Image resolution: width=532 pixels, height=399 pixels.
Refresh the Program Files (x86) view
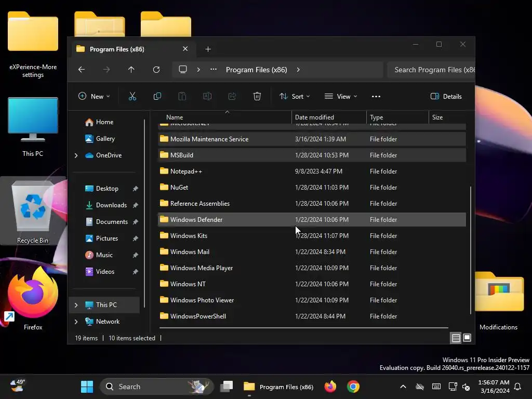coord(156,70)
